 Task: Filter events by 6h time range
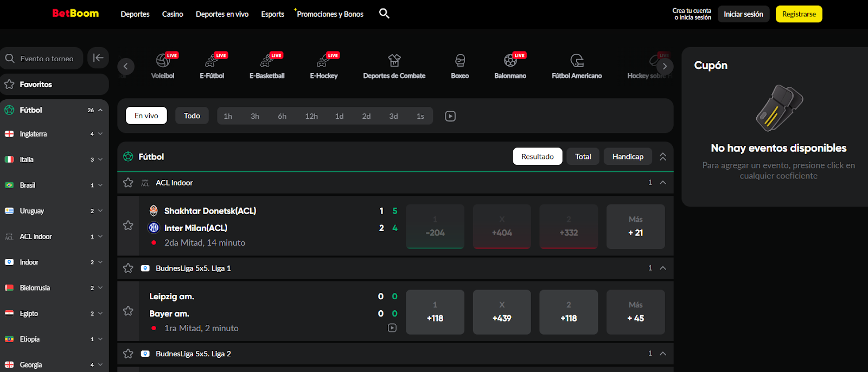[282, 116]
